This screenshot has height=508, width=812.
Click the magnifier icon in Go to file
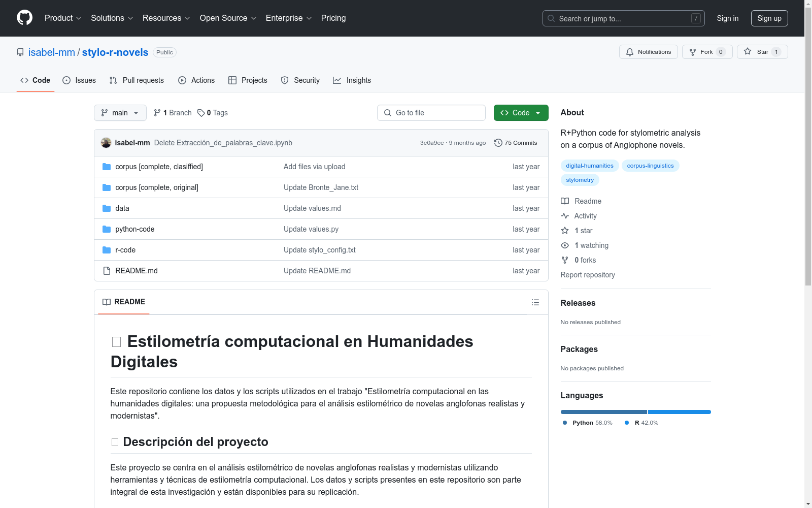pyautogui.click(x=388, y=113)
